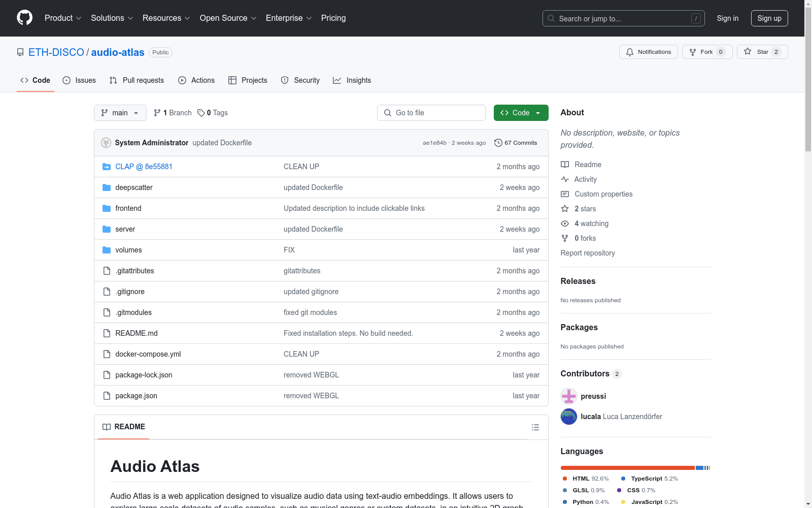Image resolution: width=812 pixels, height=508 pixels.
Task: Click the docker-compose.yml file icon
Action: (107, 354)
